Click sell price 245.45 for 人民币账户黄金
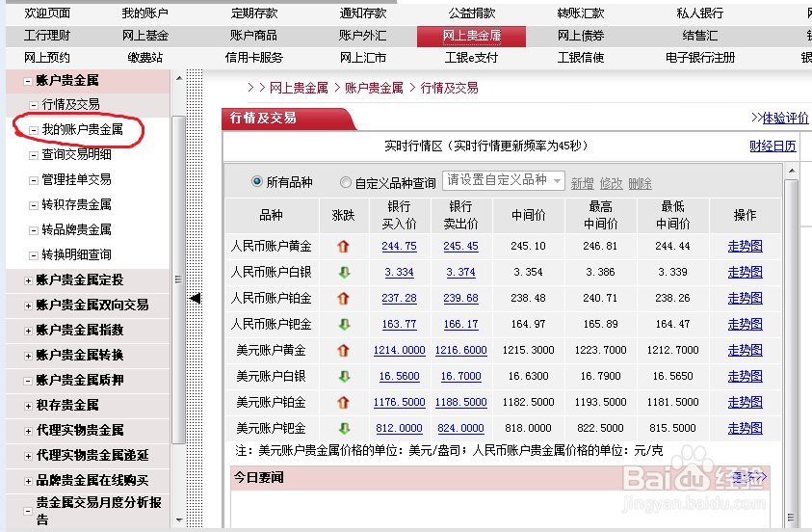 (x=460, y=247)
